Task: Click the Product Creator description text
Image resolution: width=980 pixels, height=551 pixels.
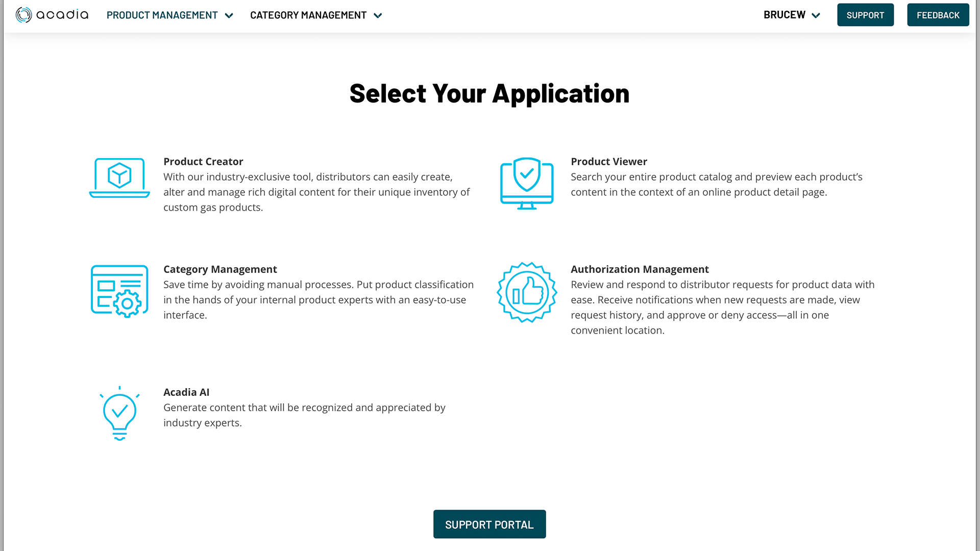Action: 316,192
